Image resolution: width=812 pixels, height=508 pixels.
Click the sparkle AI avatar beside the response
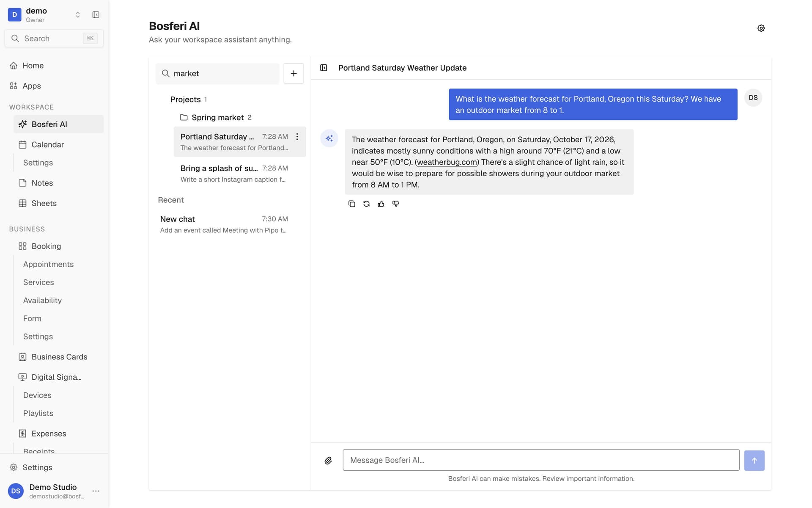pos(329,138)
